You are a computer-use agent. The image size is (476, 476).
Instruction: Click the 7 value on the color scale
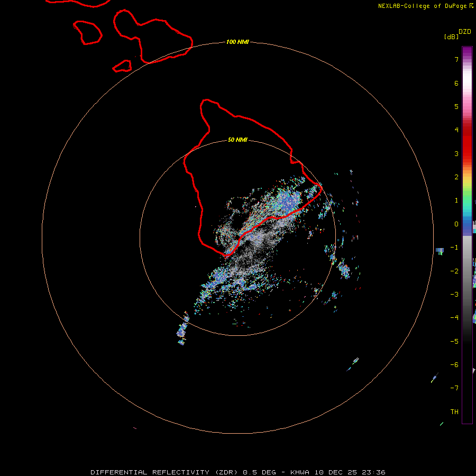click(x=456, y=59)
